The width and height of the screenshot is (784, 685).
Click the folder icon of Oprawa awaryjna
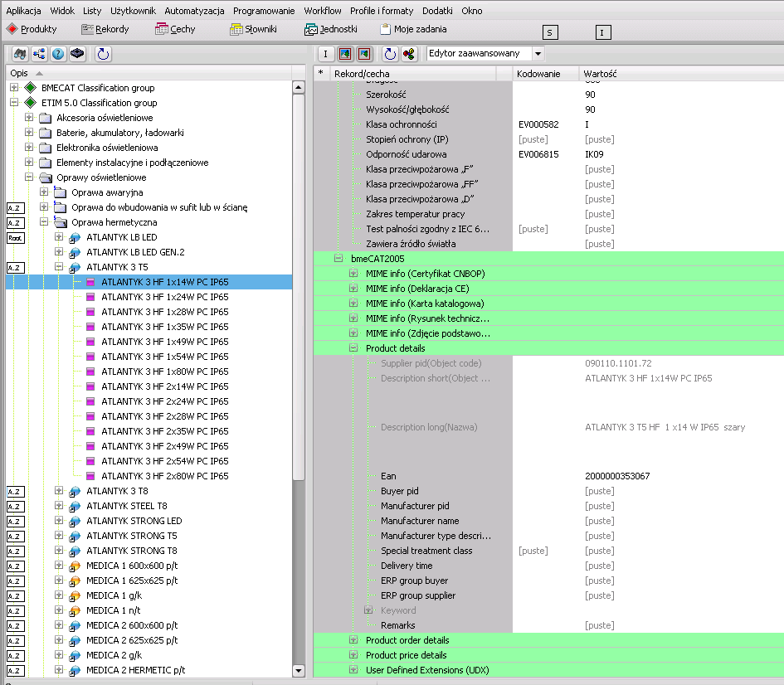click(61, 193)
